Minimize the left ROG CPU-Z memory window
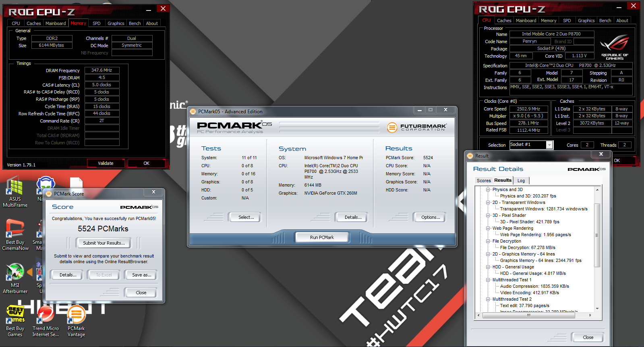Image resolution: width=644 pixels, height=347 pixels. coord(149,9)
